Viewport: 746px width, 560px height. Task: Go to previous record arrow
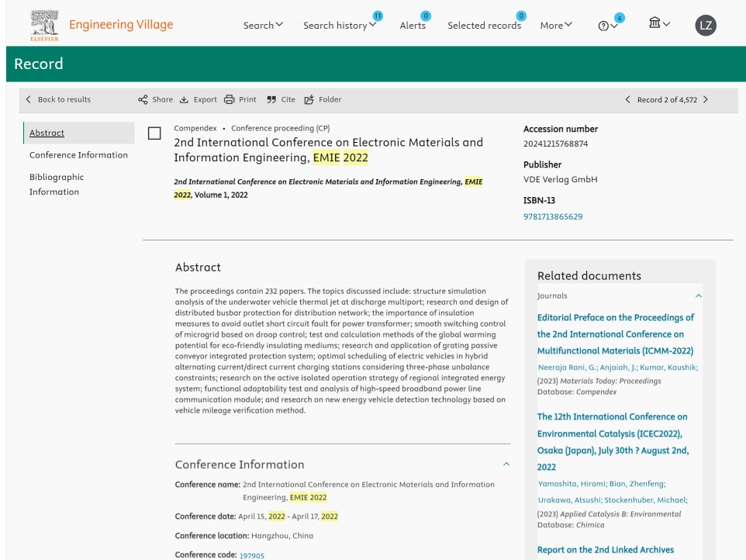coord(628,99)
